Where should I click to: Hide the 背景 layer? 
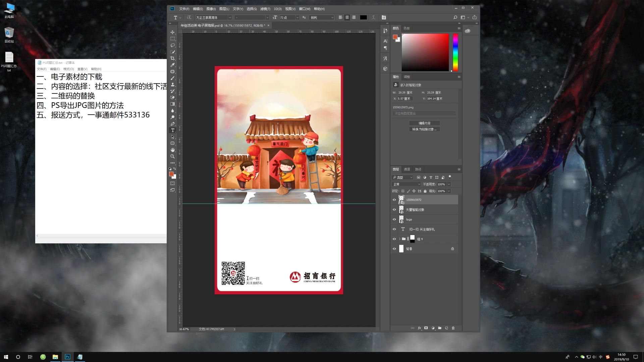click(394, 249)
